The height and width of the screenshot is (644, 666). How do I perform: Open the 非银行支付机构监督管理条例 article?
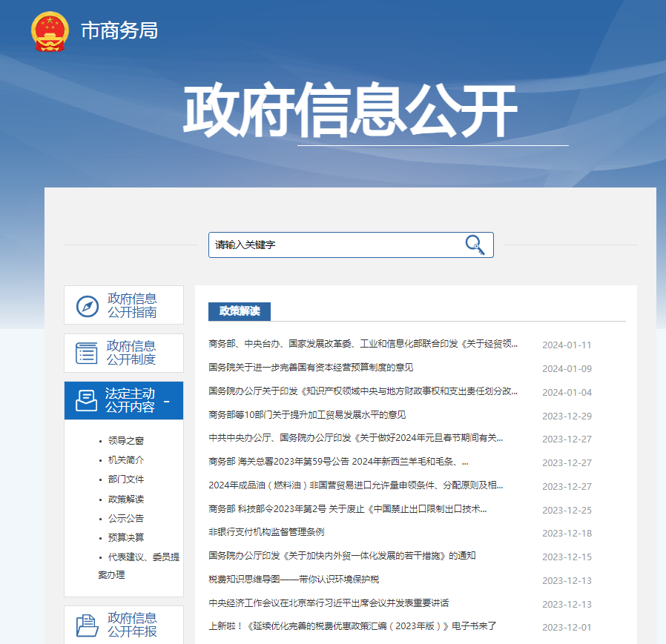266,532
